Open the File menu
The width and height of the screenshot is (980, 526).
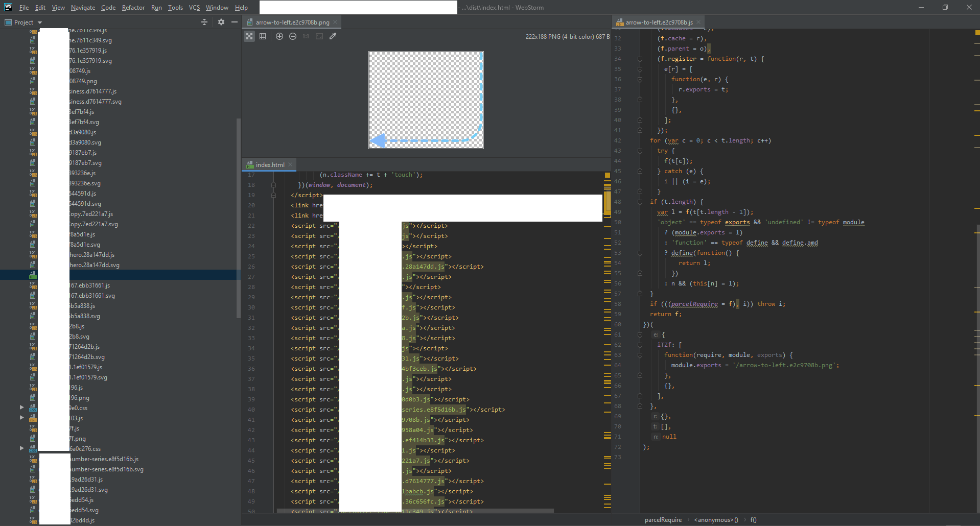(24, 8)
